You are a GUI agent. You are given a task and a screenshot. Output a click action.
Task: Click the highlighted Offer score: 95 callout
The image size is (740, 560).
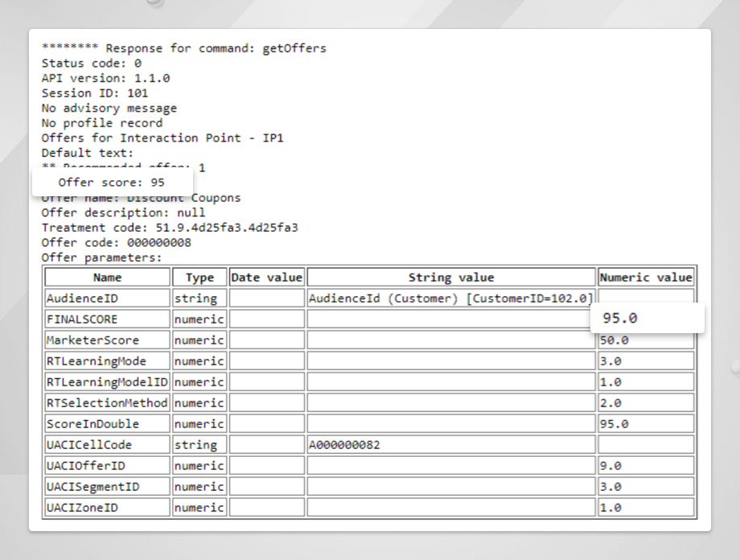point(111,183)
